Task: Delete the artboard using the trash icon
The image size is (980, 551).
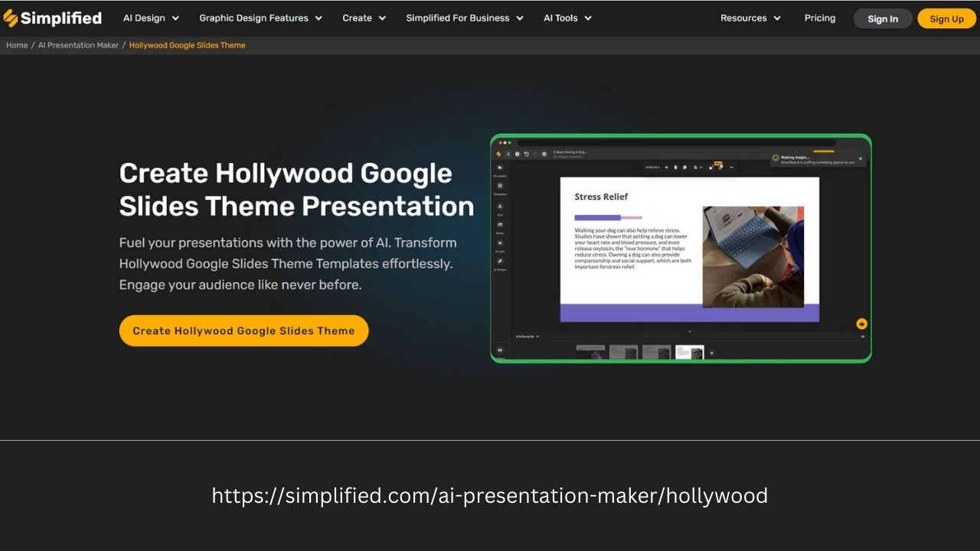Action: click(x=675, y=167)
